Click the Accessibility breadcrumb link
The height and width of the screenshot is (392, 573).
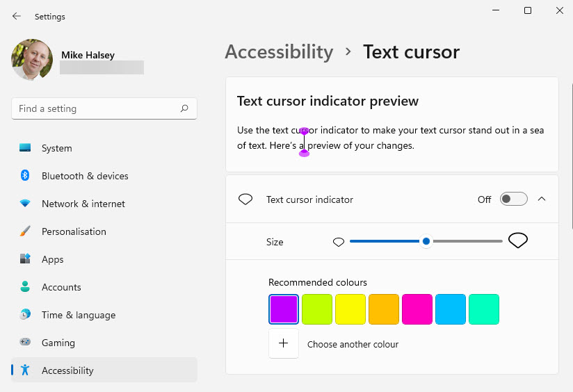(x=279, y=52)
